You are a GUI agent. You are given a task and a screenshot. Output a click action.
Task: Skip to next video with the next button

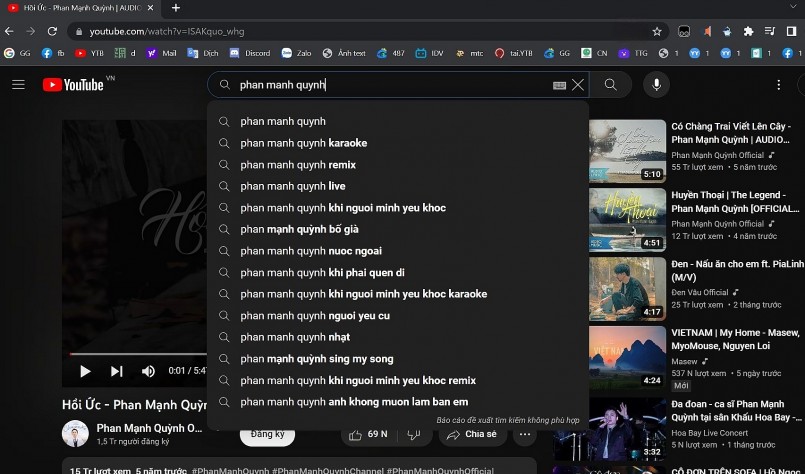tap(117, 371)
